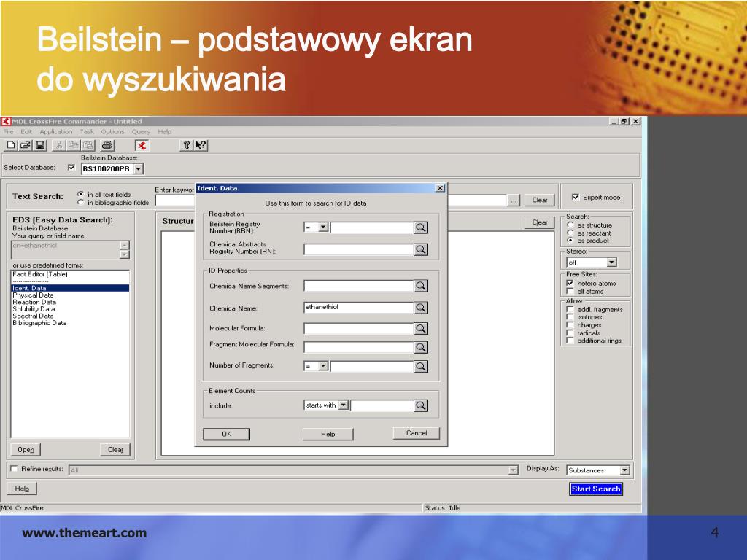Image resolution: width=747 pixels, height=560 pixels.
Task: Click the Clear button under predefined forms list
Action: [x=115, y=449]
